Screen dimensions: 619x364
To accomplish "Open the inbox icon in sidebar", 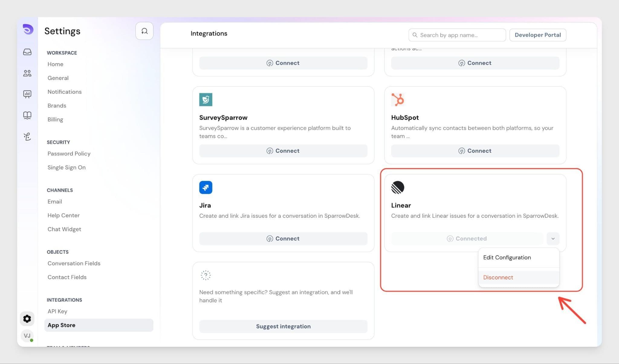I will (27, 52).
